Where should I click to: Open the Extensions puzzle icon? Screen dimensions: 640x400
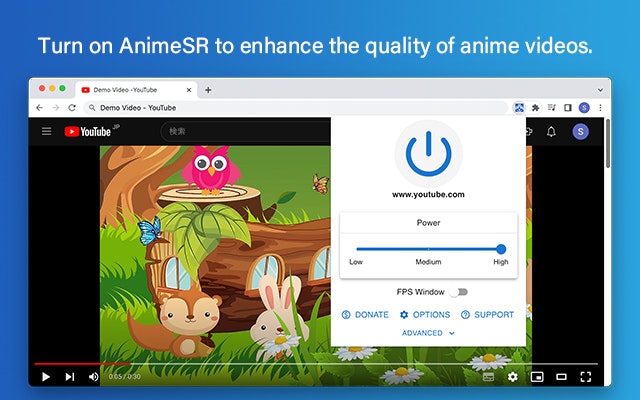[536, 108]
